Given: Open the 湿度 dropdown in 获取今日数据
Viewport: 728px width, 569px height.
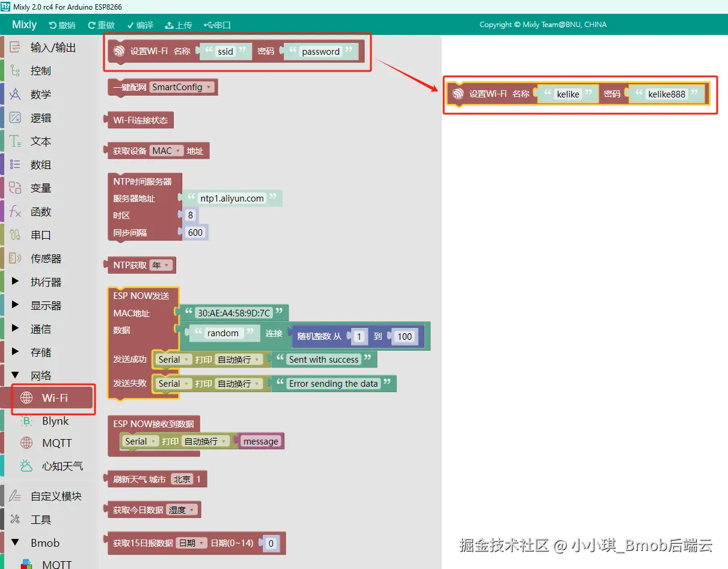Looking at the screenshot, I should tap(182, 510).
